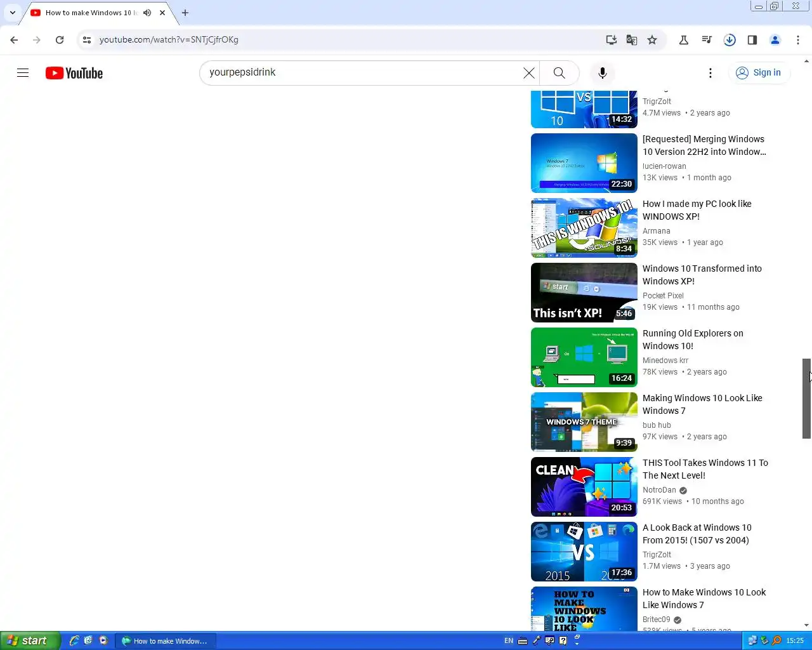The width and height of the screenshot is (812, 650).
Task: Open the This isn't XP! thumbnail
Action: click(584, 293)
